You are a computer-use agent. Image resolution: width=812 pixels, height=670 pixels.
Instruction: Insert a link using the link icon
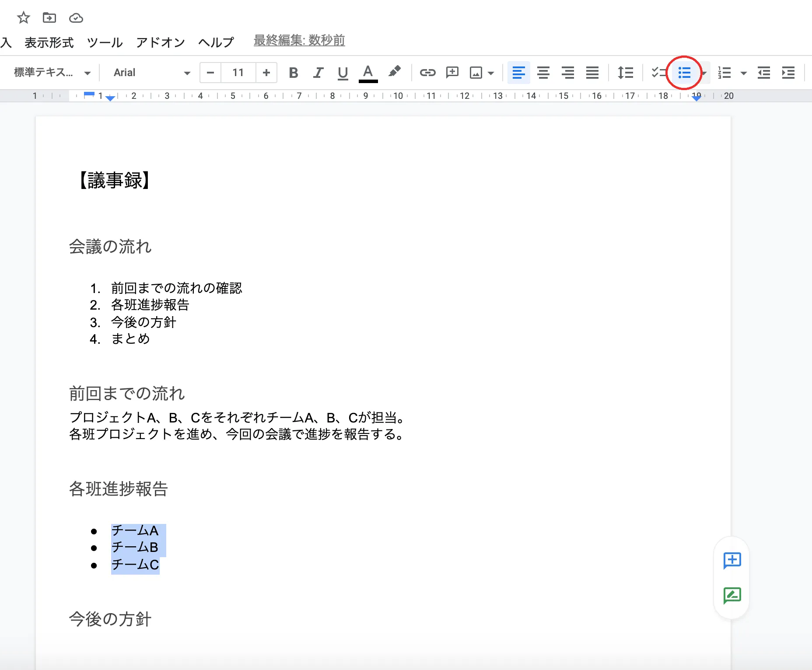tap(427, 73)
